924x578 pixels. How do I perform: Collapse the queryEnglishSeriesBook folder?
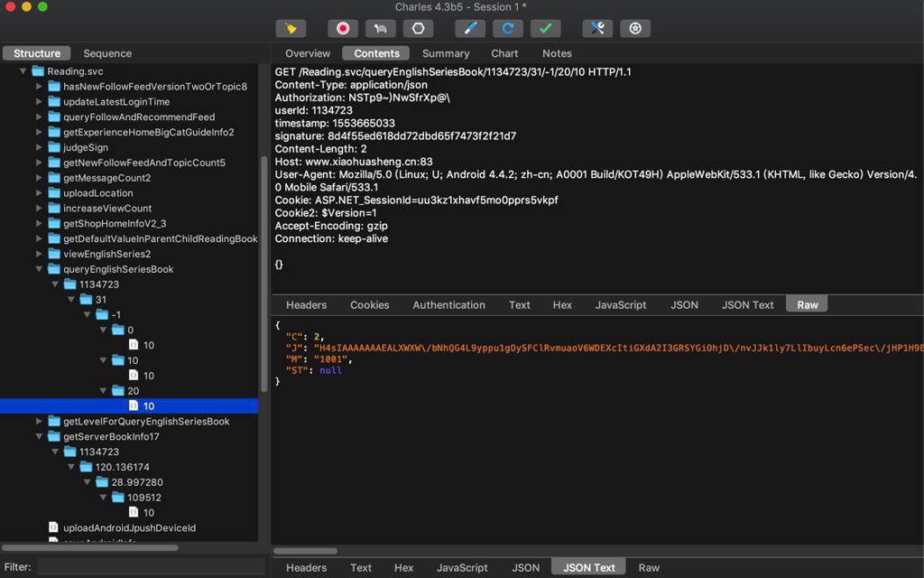[x=40, y=269]
